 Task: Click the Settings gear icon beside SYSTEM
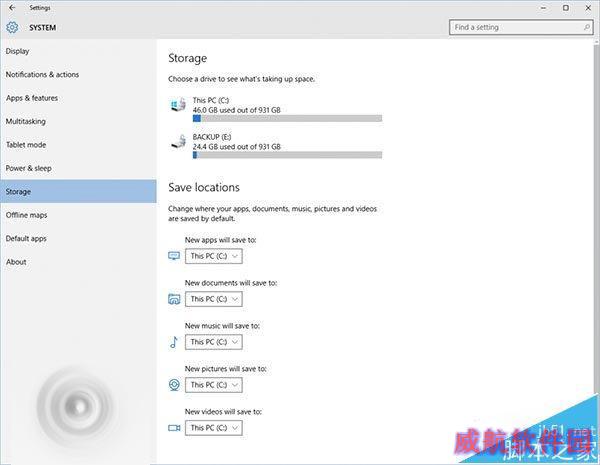coord(12,27)
